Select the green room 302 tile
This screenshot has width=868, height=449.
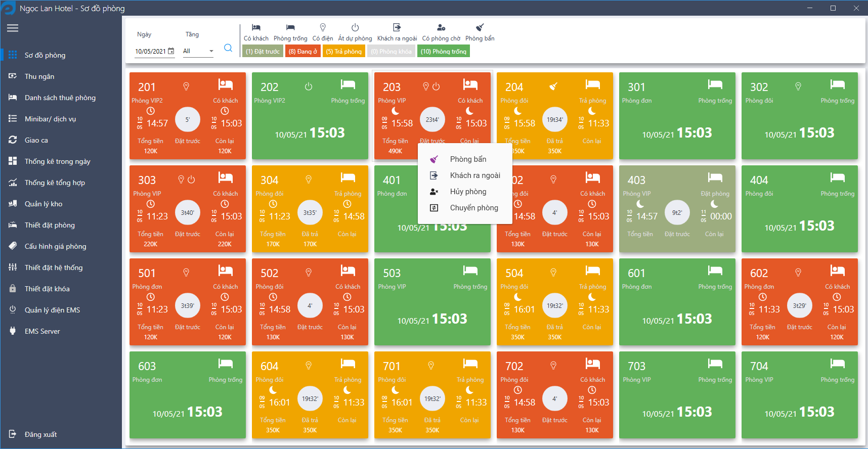point(800,116)
